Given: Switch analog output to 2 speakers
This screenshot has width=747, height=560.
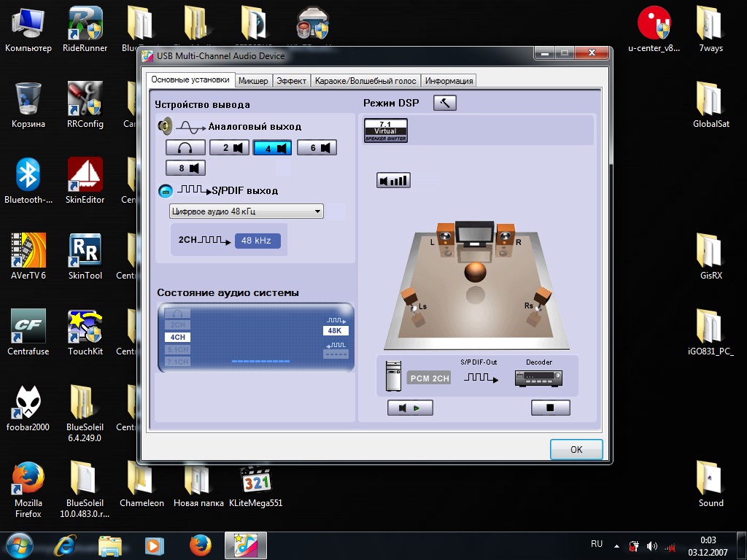Looking at the screenshot, I should pyautogui.click(x=229, y=148).
